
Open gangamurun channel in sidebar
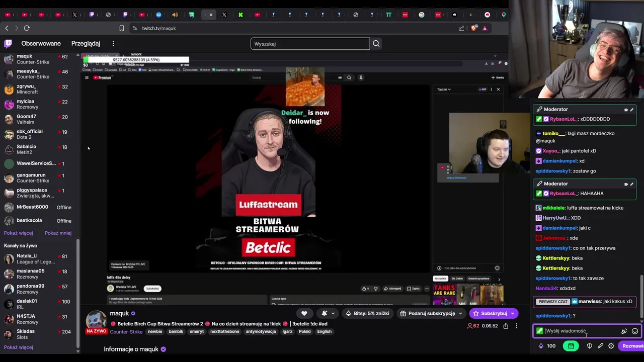point(39,178)
